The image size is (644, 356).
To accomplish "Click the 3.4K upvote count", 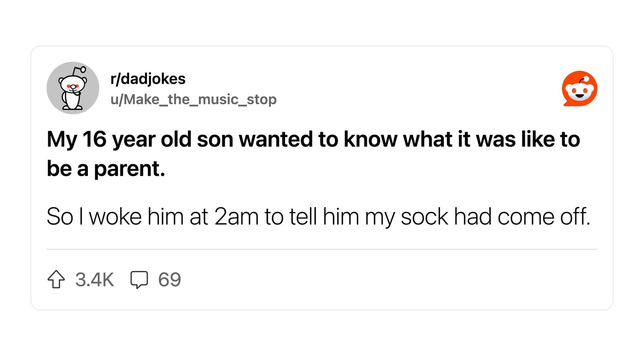I will [94, 279].
